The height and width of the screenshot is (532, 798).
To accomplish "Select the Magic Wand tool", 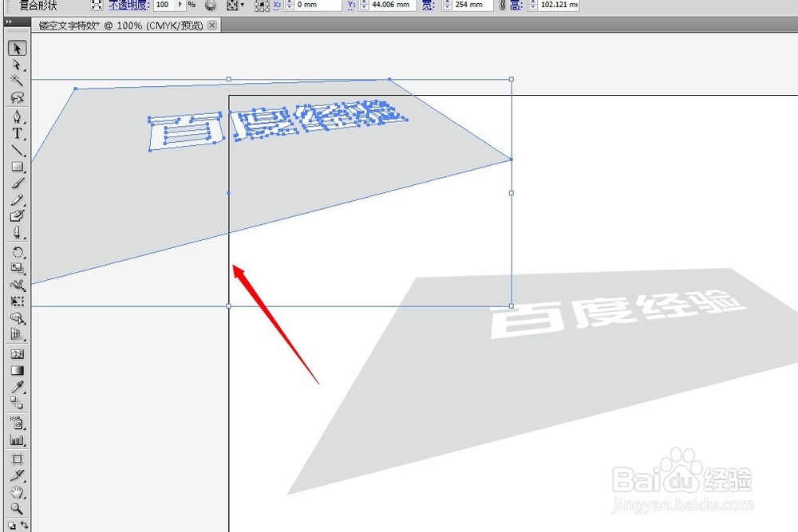I will (18, 81).
